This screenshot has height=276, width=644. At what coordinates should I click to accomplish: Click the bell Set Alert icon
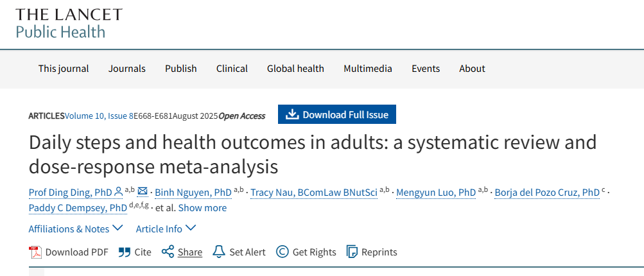[219, 252]
